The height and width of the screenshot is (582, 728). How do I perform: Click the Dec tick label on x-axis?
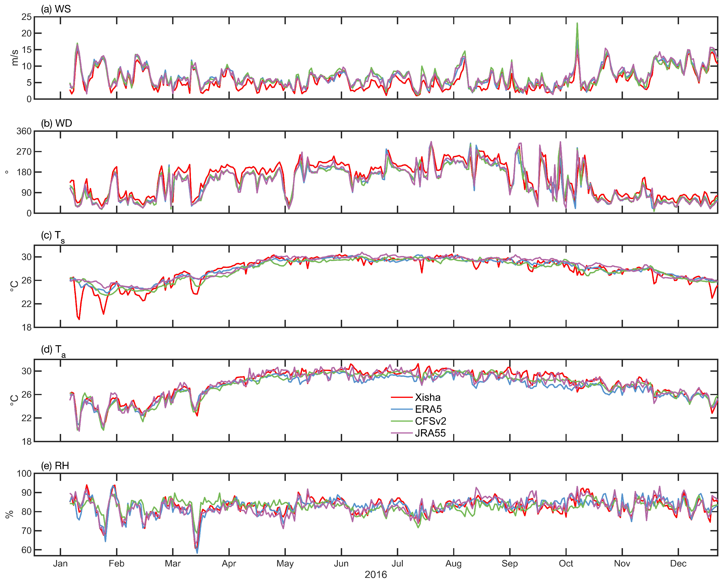678,563
